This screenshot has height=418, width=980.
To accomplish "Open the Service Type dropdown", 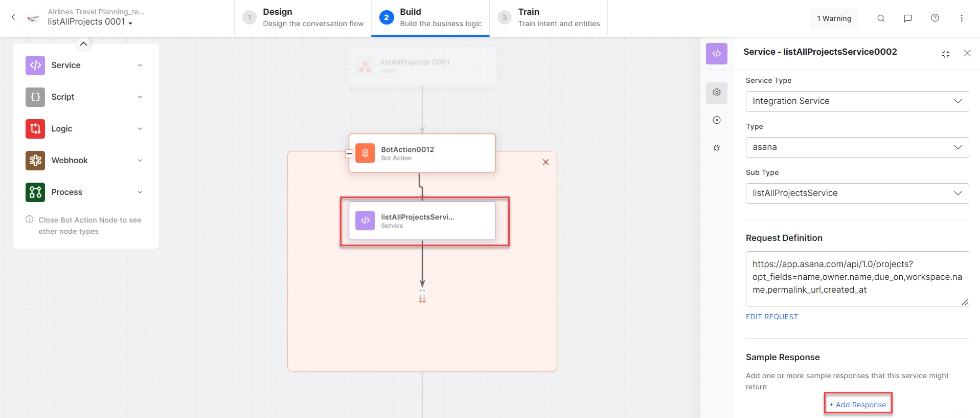I will point(857,101).
